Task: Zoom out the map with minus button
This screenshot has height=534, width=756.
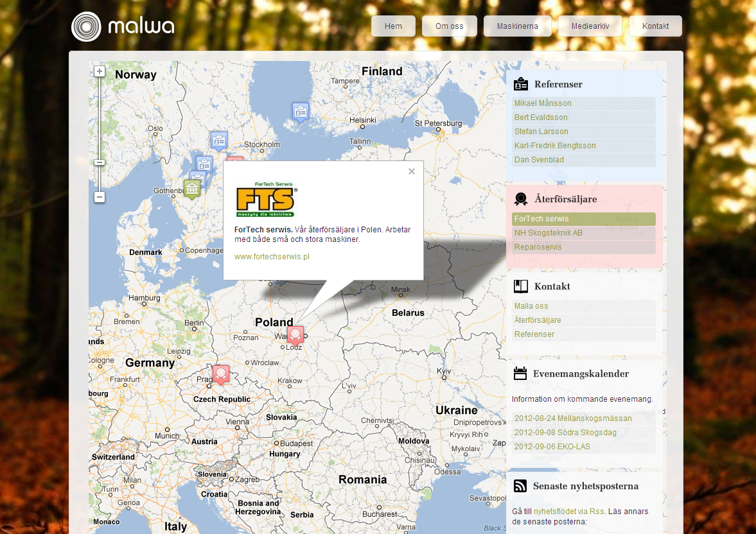Action: [100, 197]
